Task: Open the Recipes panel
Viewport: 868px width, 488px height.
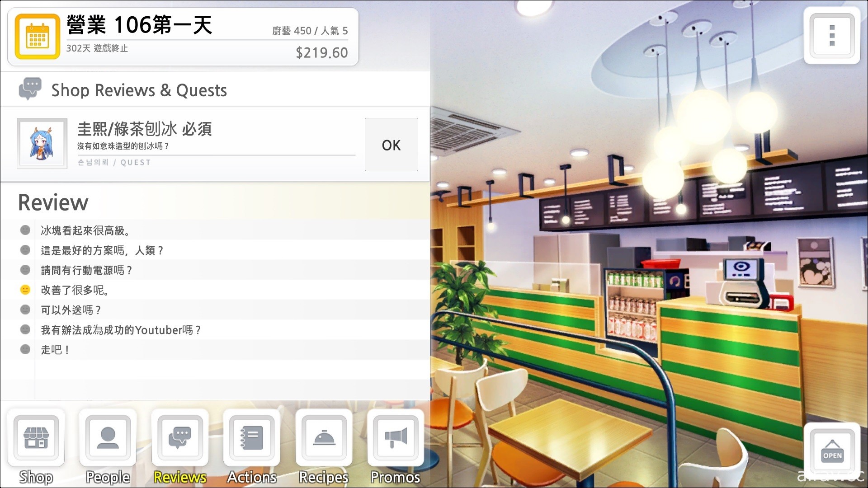Action: point(322,447)
